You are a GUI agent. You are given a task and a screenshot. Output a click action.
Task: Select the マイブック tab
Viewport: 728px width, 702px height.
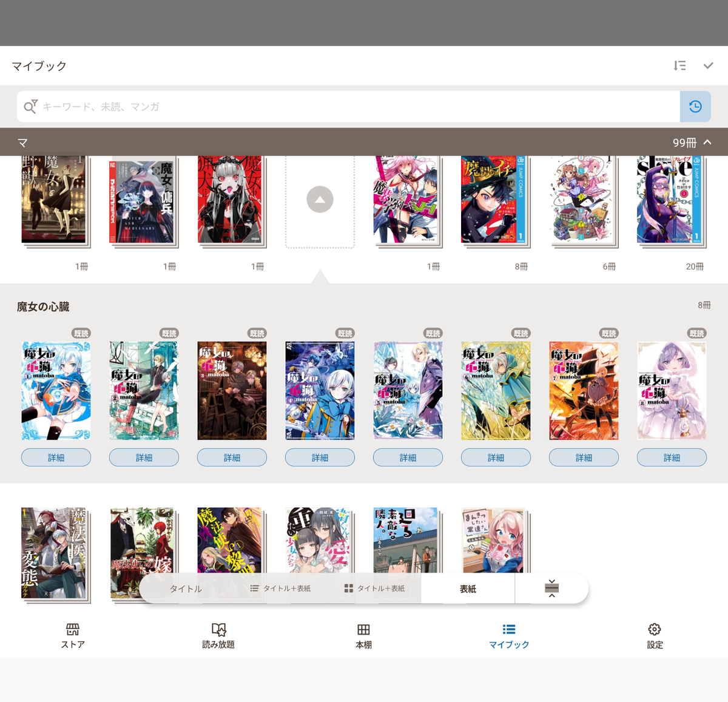(x=509, y=636)
